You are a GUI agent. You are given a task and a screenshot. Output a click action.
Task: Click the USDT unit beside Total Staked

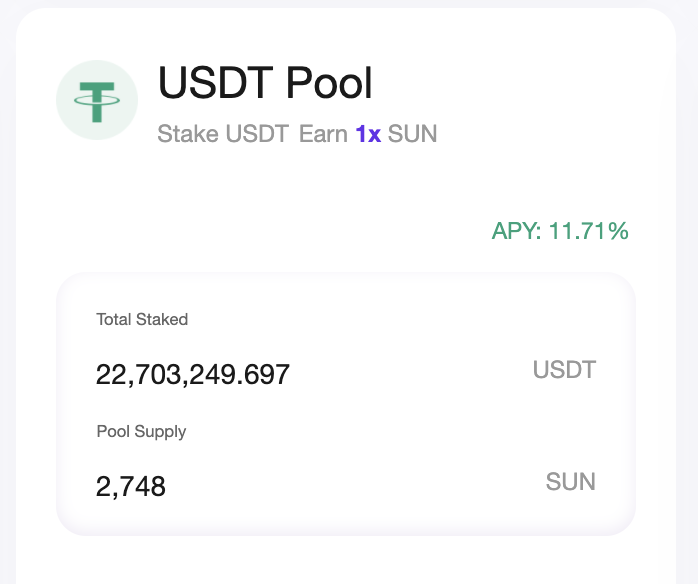pos(564,370)
